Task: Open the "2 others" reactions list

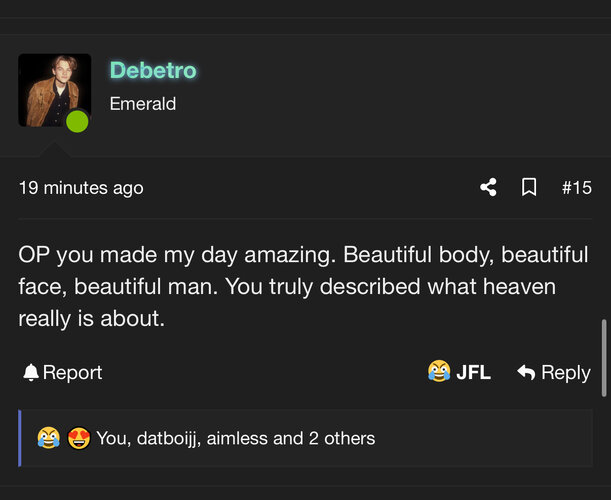Action: [x=341, y=438]
